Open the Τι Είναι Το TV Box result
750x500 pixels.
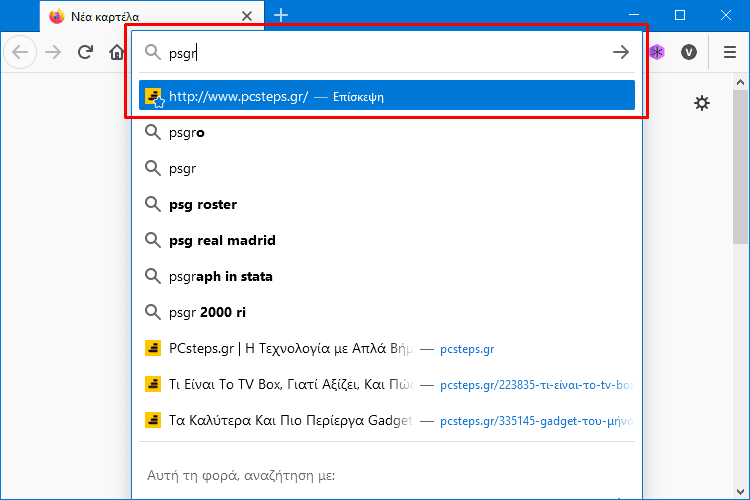pyautogui.click(x=386, y=384)
